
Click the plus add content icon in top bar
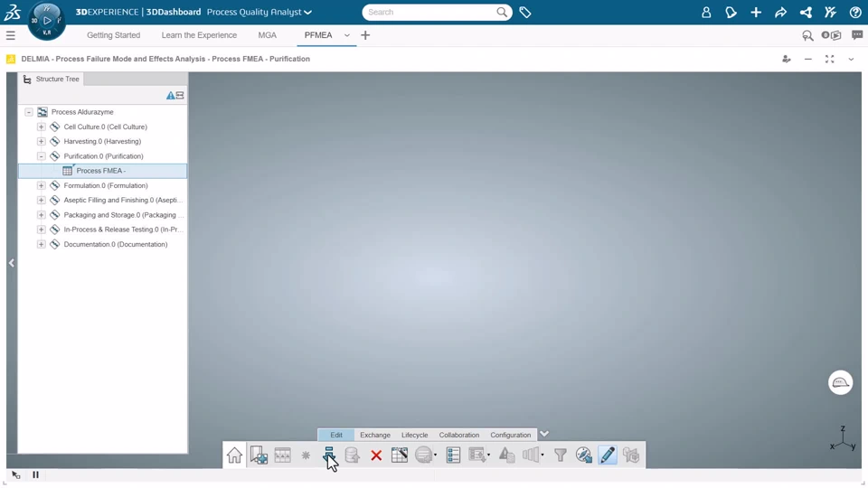pyautogui.click(x=756, y=12)
